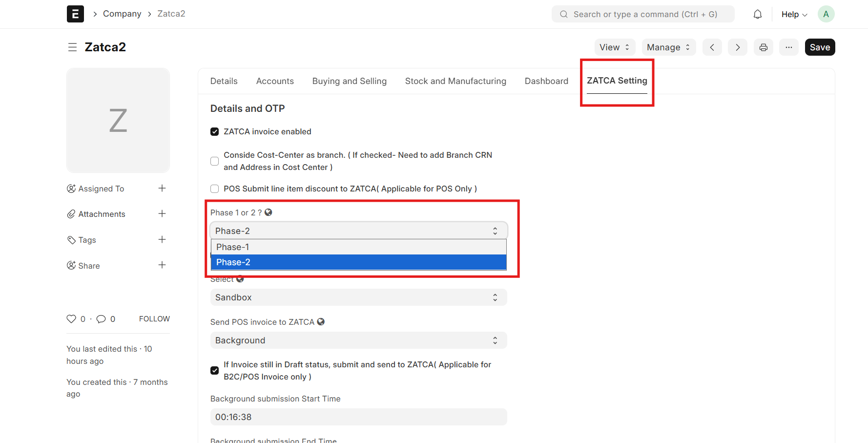The width and height of the screenshot is (868, 443).
Task: Open the notifications bell
Action: tap(757, 14)
